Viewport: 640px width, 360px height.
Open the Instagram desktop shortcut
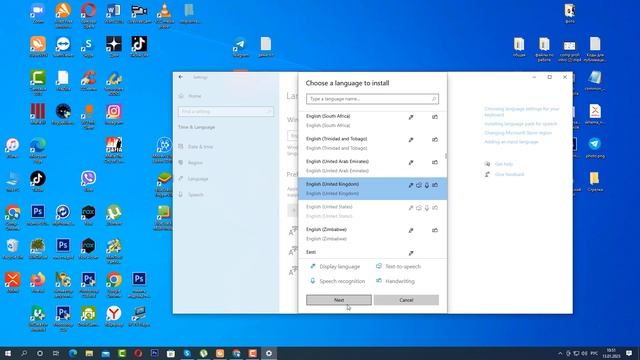click(x=114, y=114)
